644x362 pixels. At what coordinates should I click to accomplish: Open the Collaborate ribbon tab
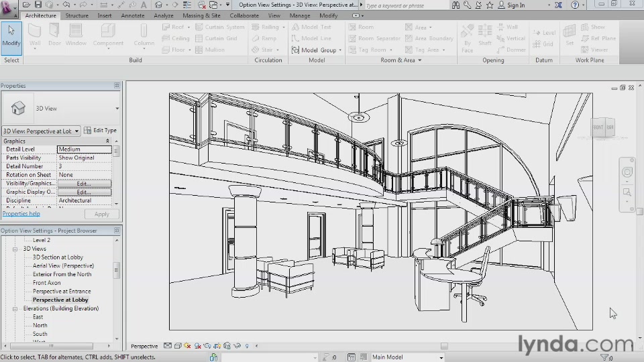244,15
